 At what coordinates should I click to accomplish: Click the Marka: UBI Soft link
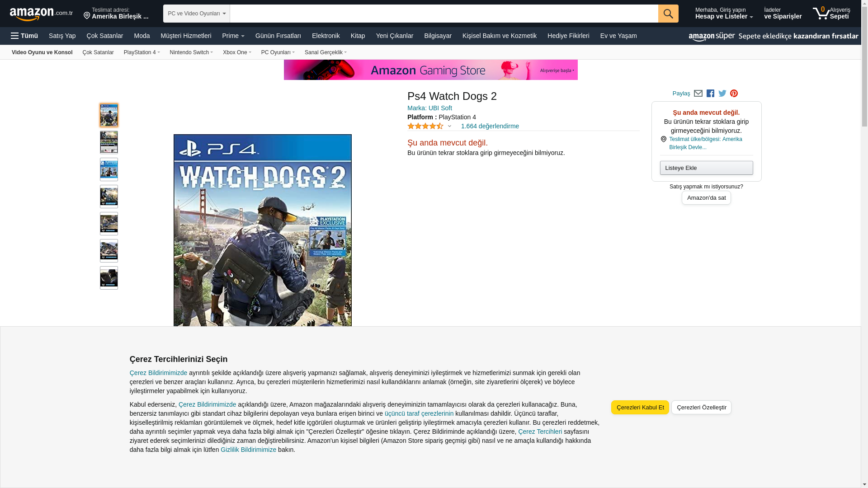click(x=429, y=108)
